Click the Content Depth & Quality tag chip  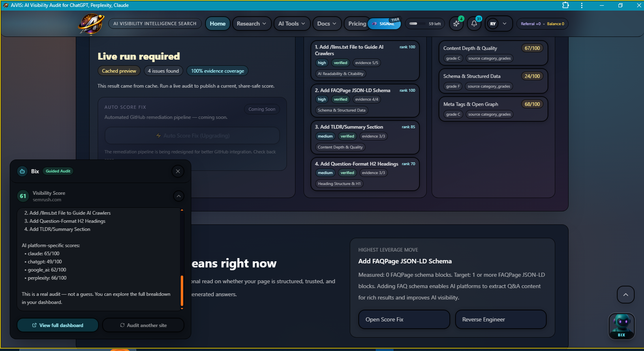340,147
